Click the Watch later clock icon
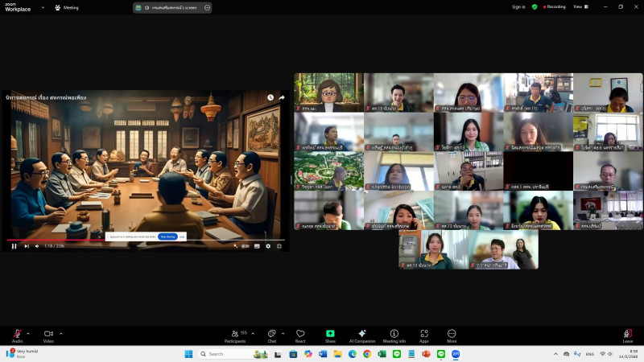Screen dimensions: 644x362 pyautogui.click(x=270, y=97)
